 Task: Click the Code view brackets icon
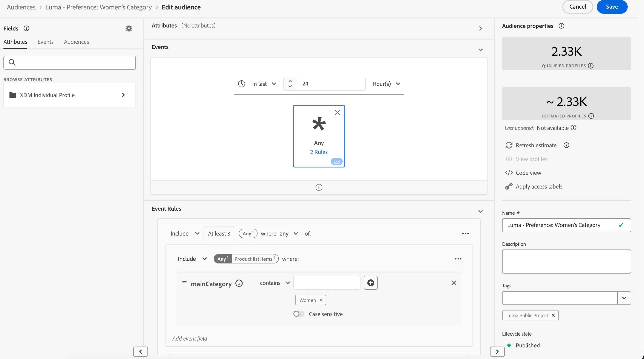(509, 173)
